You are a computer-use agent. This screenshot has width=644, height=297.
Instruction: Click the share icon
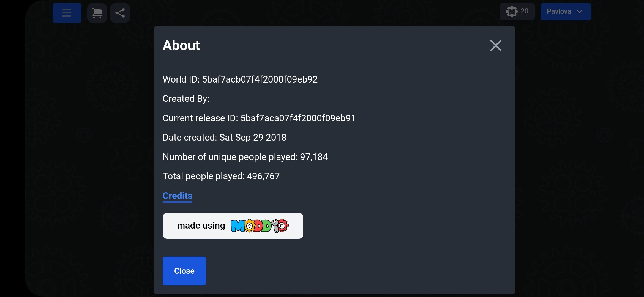[120, 13]
